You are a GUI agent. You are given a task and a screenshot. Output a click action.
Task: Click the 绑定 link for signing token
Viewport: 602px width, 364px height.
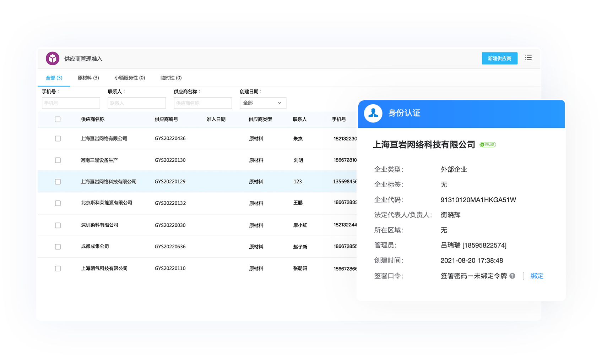[537, 276]
